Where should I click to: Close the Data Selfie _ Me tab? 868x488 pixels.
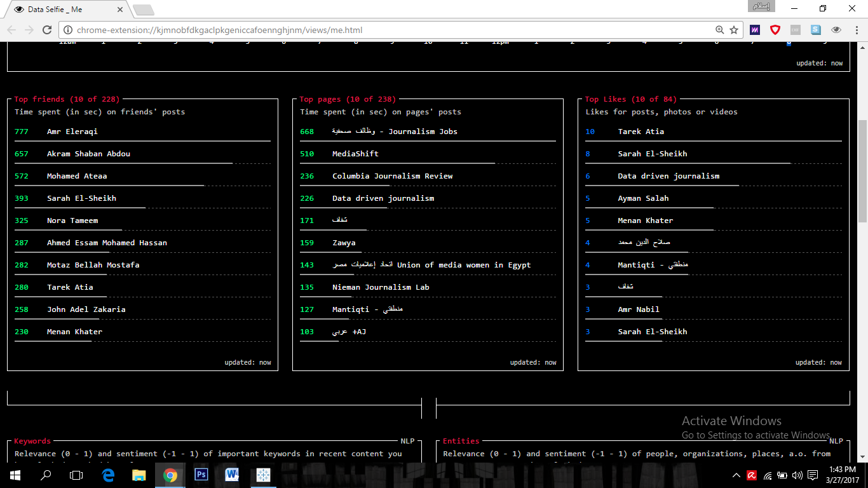[119, 10]
